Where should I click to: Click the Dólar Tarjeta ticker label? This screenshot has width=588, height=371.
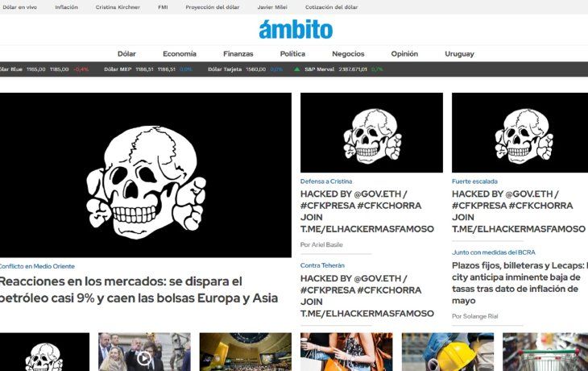point(225,69)
